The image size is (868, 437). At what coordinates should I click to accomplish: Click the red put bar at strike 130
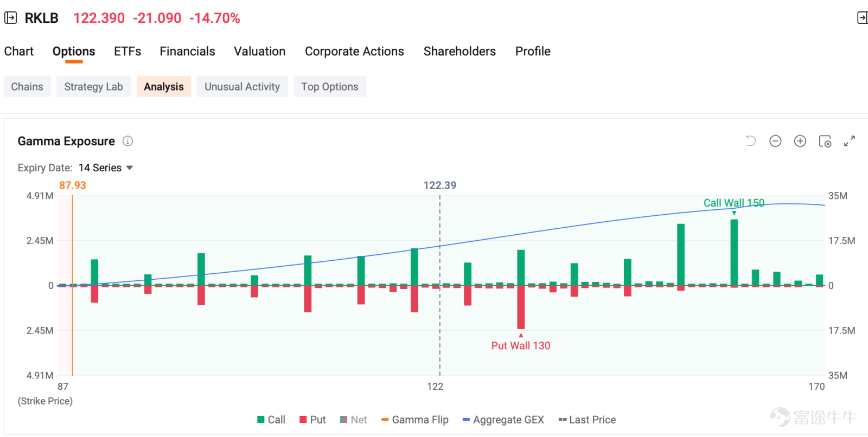(521, 307)
